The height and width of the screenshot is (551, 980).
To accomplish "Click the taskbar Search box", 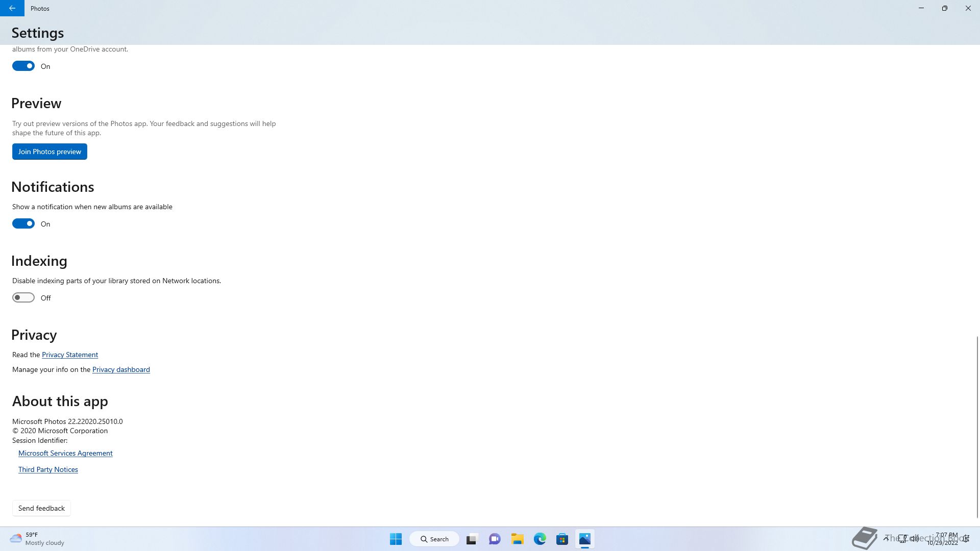I will pos(434,539).
